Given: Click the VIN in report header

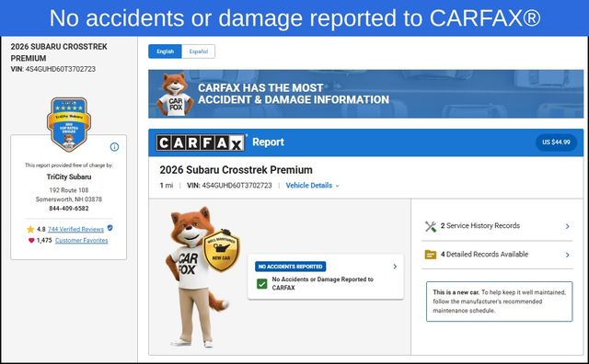Looking at the screenshot, I should pyautogui.click(x=229, y=186).
